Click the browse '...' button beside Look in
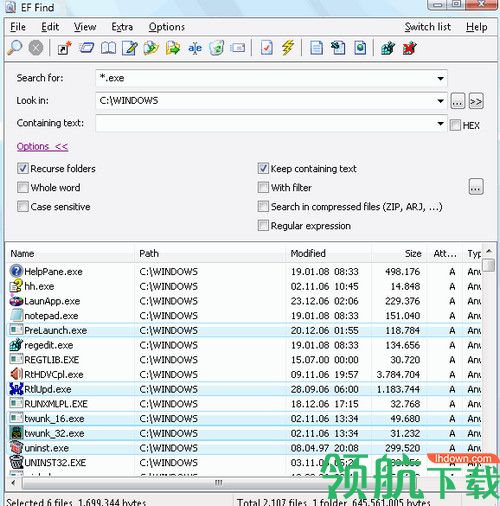Screen dimensions: 500x506 458,101
